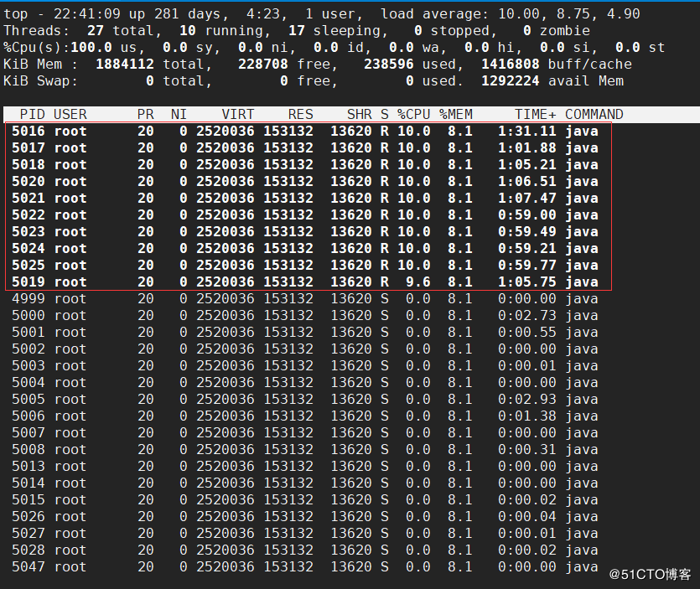
Task: Click the SHR column header
Action: (x=360, y=114)
